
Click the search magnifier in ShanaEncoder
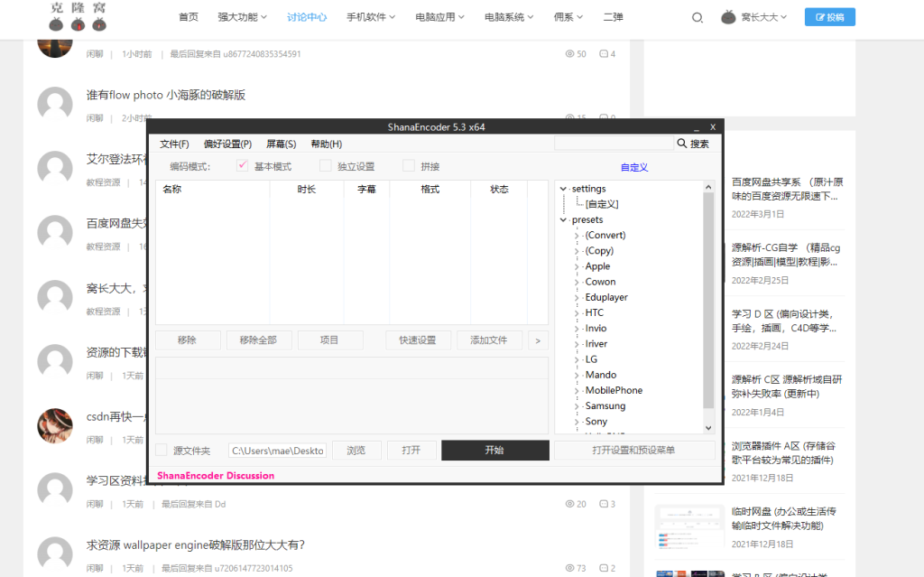682,144
